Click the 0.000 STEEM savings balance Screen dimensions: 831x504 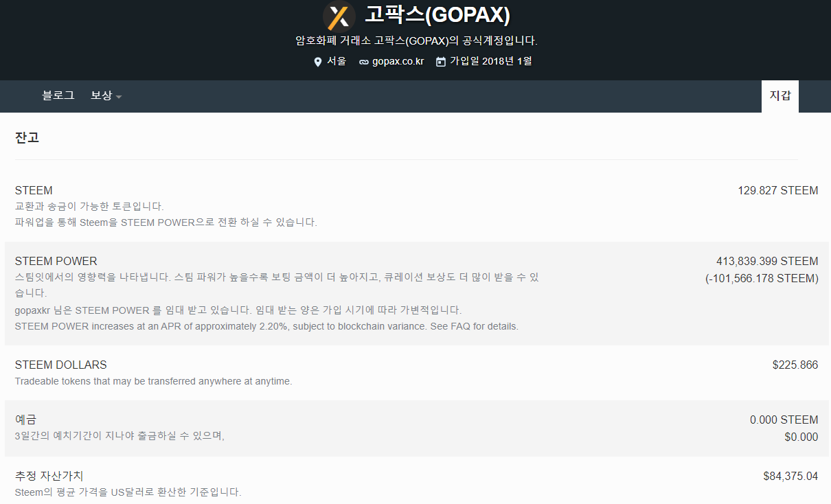click(784, 420)
